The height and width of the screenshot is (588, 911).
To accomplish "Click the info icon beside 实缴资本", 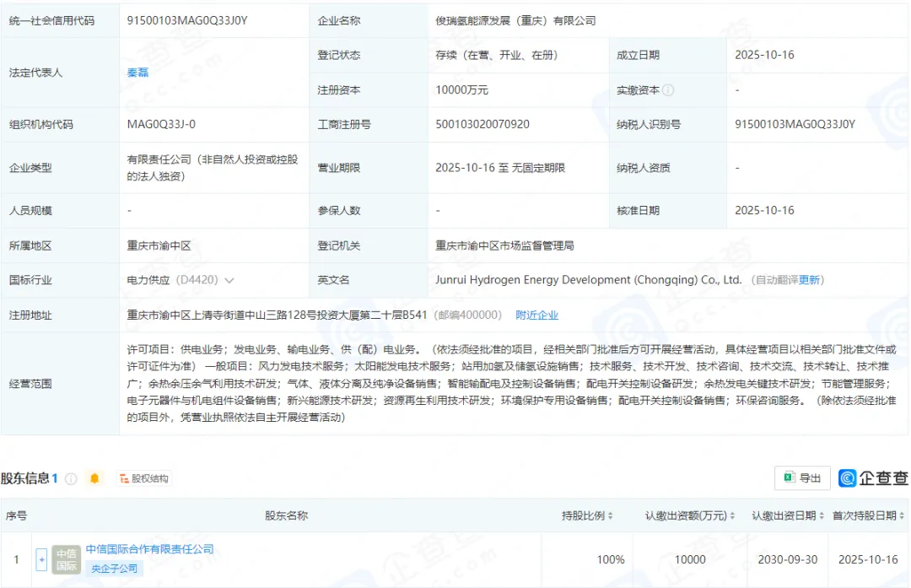I will pos(667,89).
